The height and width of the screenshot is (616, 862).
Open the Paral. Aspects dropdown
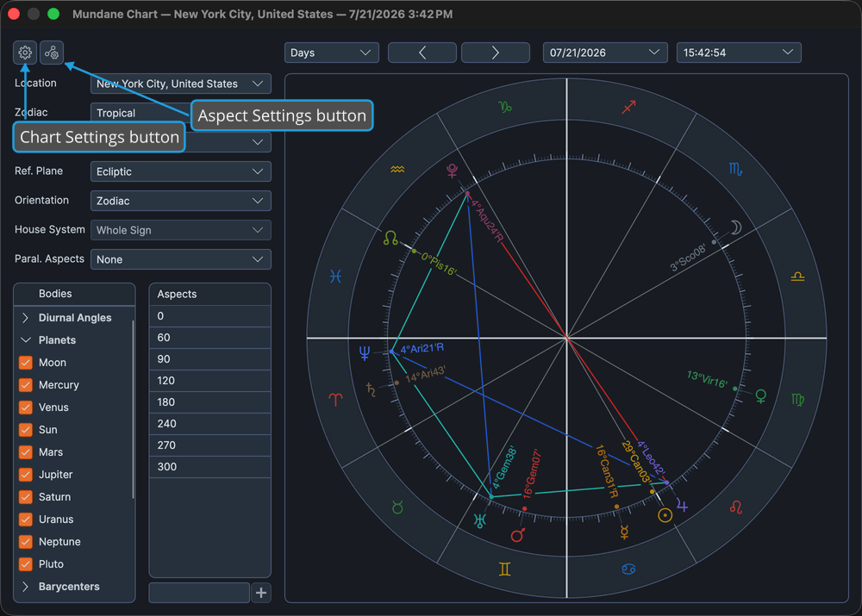(180, 259)
